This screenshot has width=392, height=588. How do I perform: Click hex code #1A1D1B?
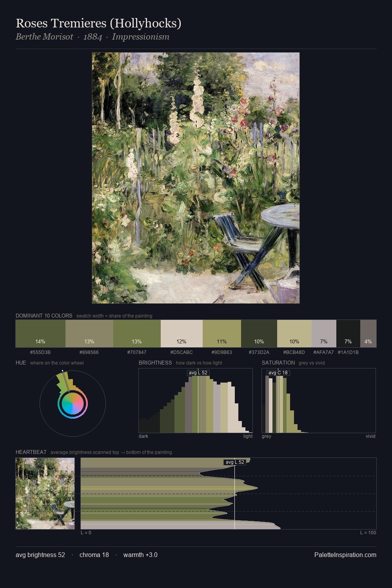tap(348, 352)
